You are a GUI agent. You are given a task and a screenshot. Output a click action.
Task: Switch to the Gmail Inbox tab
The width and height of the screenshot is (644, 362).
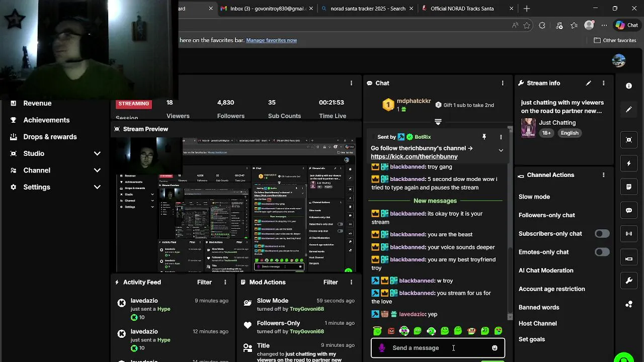pos(268,9)
